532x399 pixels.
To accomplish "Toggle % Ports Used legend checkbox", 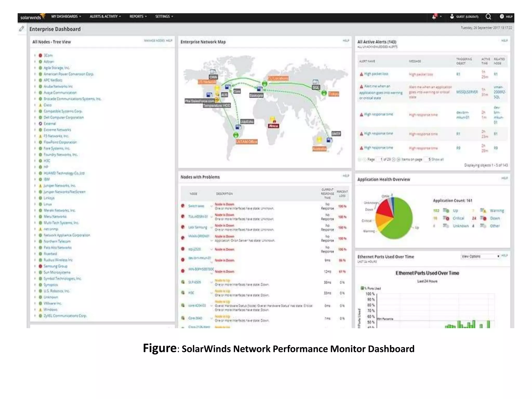I will tap(362, 288).
